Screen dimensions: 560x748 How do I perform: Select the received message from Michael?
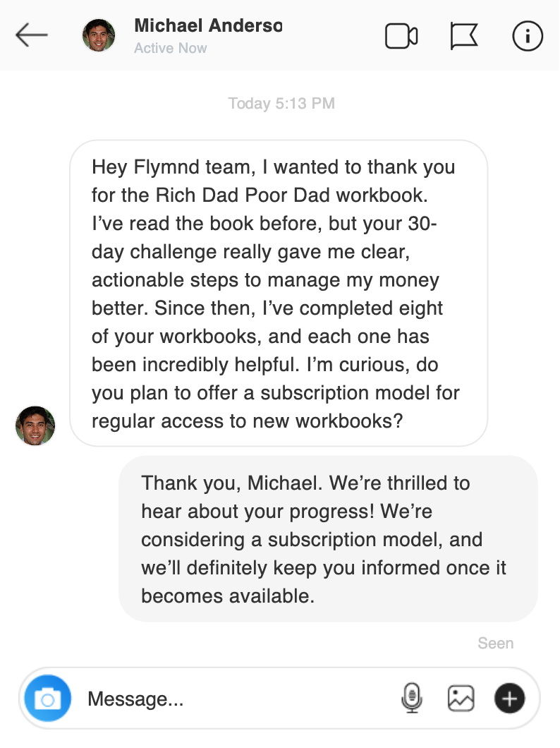coord(279,294)
